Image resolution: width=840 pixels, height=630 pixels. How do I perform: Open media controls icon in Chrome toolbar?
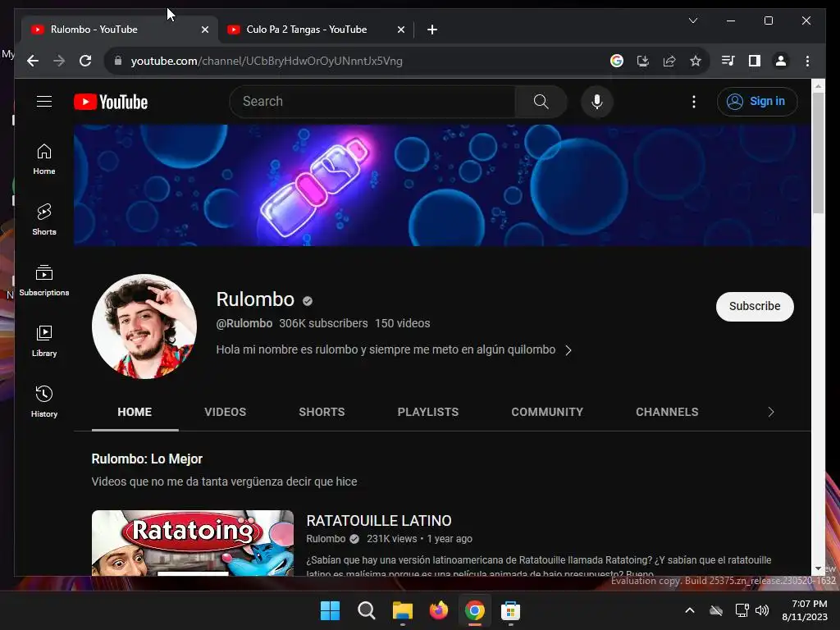[x=728, y=61]
